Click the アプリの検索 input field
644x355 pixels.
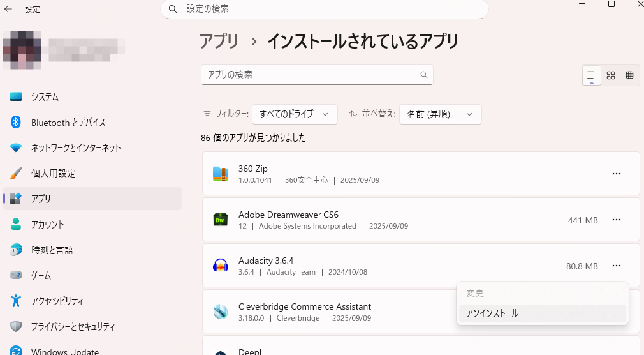tap(317, 75)
